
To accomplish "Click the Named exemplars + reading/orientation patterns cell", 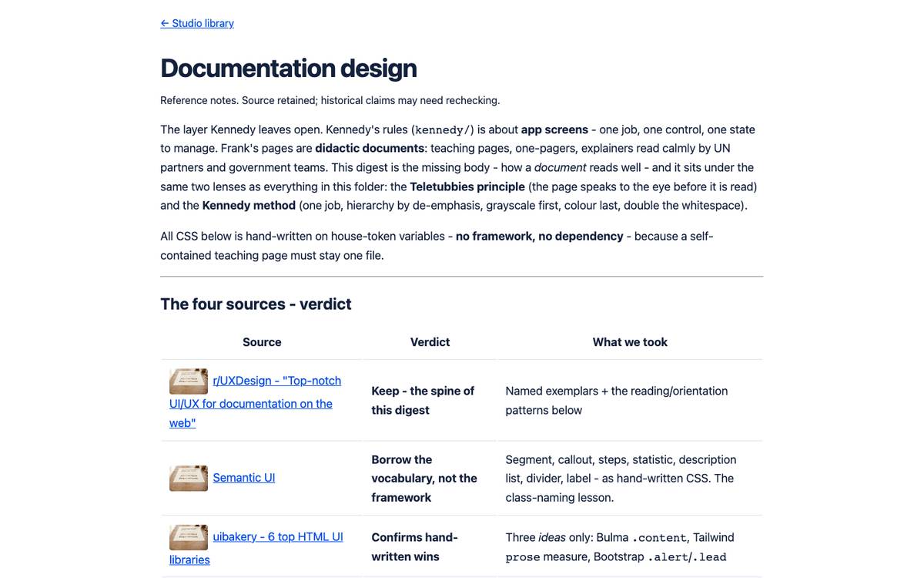I will tap(630, 401).
